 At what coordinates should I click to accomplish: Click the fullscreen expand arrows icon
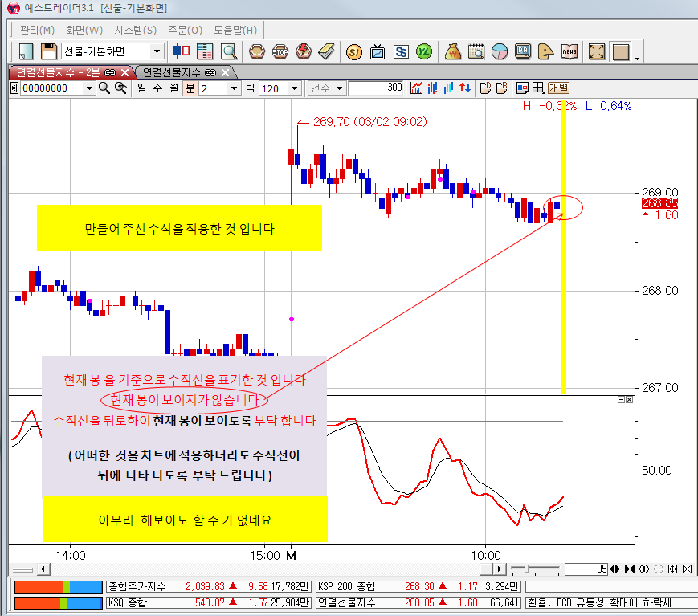coord(597,51)
